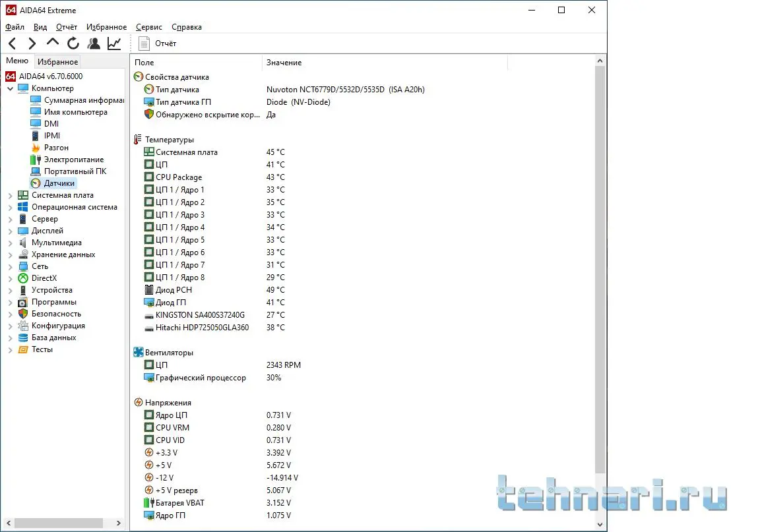Screen dimensions: 760x532
Task: Select the Батарея VBAT voltage row
Action: (217, 502)
